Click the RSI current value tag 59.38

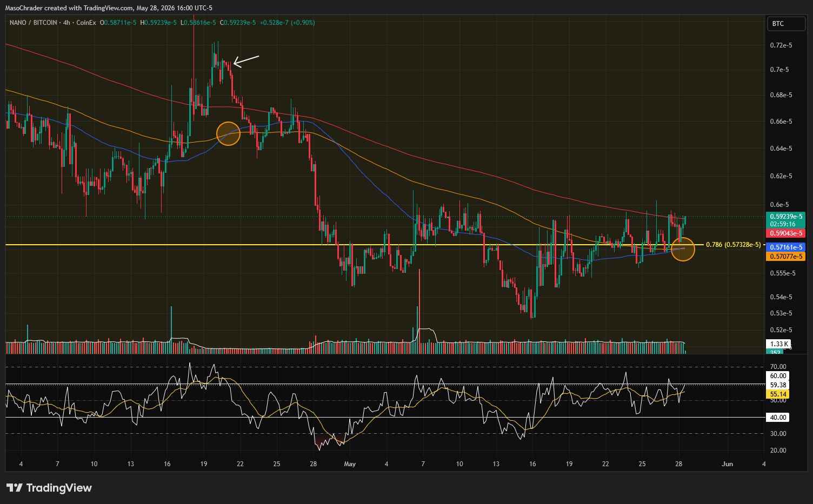click(x=778, y=385)
